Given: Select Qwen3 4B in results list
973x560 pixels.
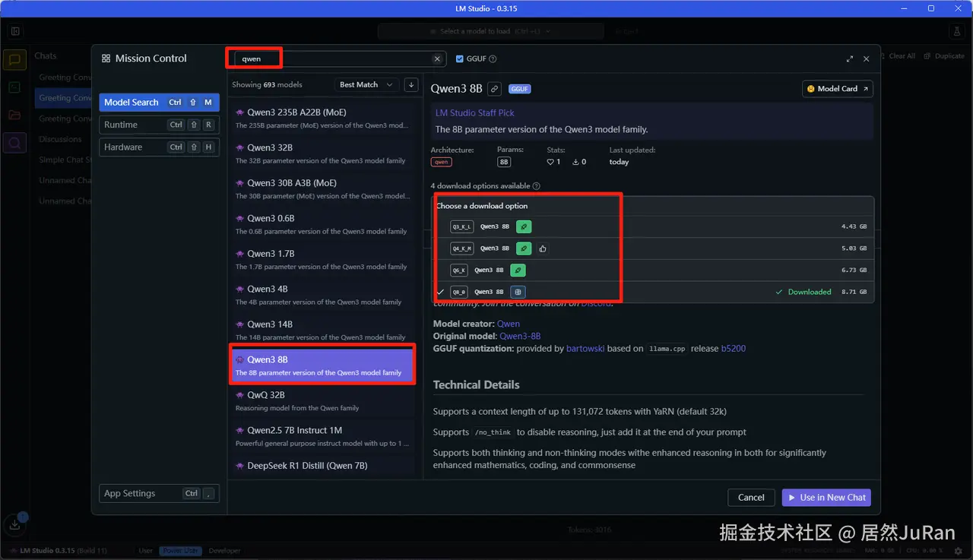Looking at the screenshot, I should coord(324,295).
